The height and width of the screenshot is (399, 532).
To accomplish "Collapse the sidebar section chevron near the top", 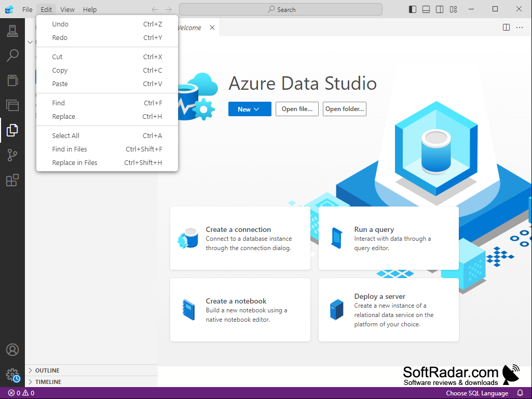I will pos(30,42).
